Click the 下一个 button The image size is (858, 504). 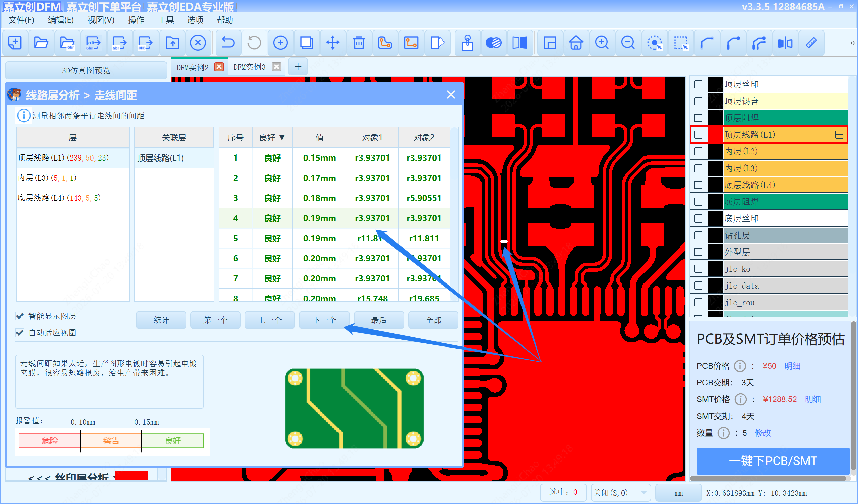(x=324, y=320)
